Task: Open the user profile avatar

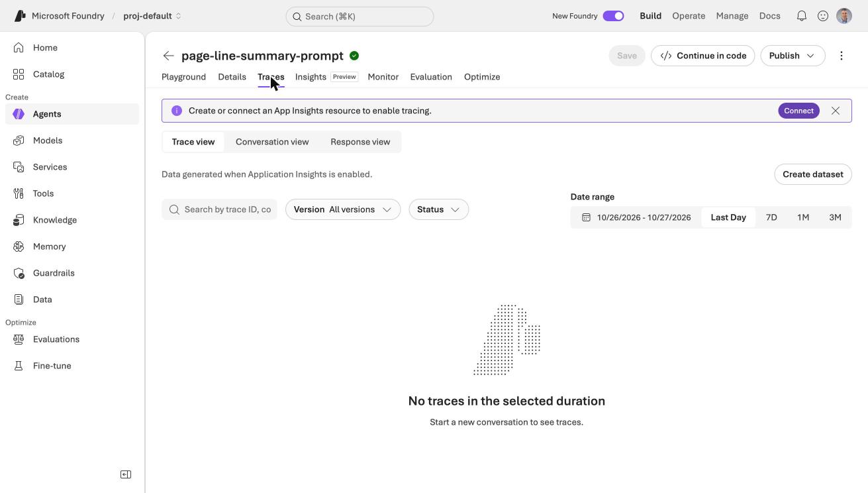Action: click(844, 16)
